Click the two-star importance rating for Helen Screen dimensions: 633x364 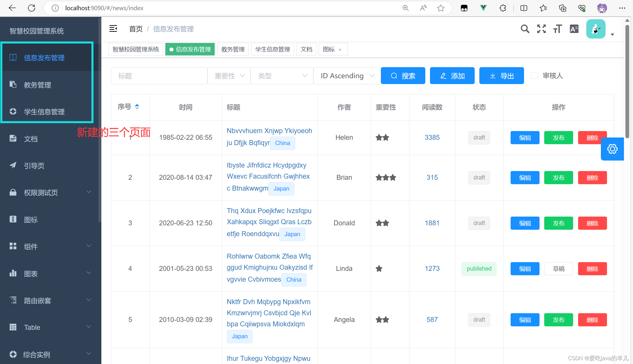[382, 137]
